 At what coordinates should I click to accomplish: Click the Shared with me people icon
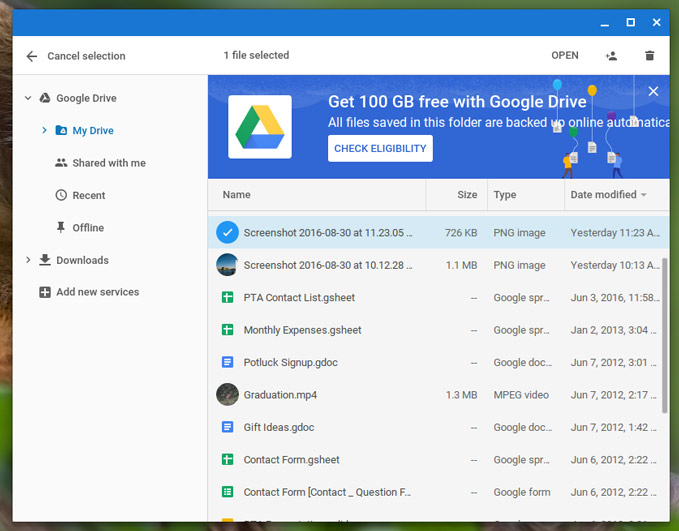[x=61, y=163]
